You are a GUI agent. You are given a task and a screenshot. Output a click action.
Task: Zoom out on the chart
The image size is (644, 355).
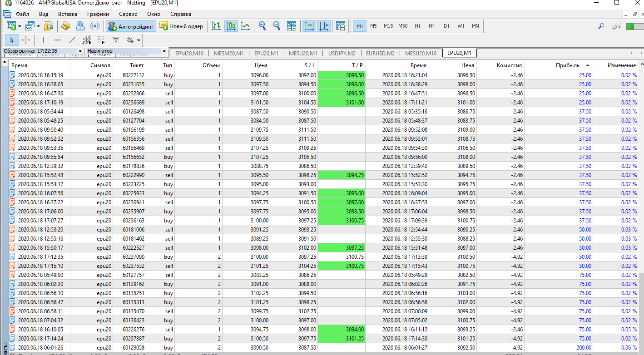277,26
